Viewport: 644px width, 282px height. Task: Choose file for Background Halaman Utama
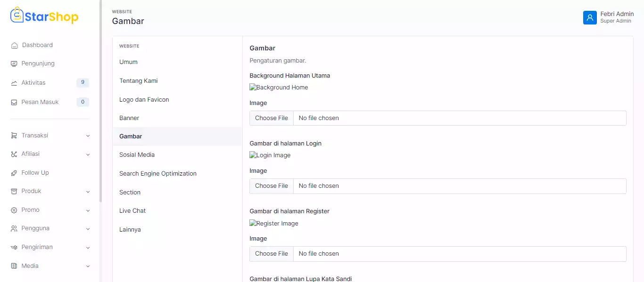pos(272,118)
